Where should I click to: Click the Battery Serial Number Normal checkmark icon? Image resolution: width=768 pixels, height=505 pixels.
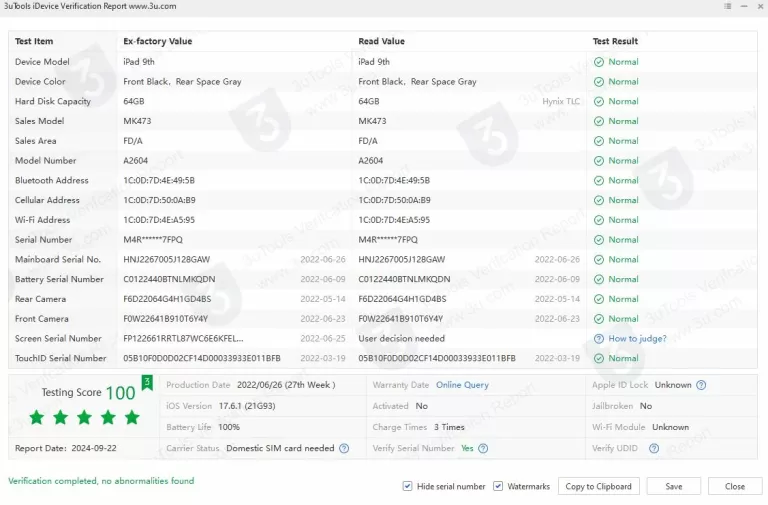coord(599,279)
